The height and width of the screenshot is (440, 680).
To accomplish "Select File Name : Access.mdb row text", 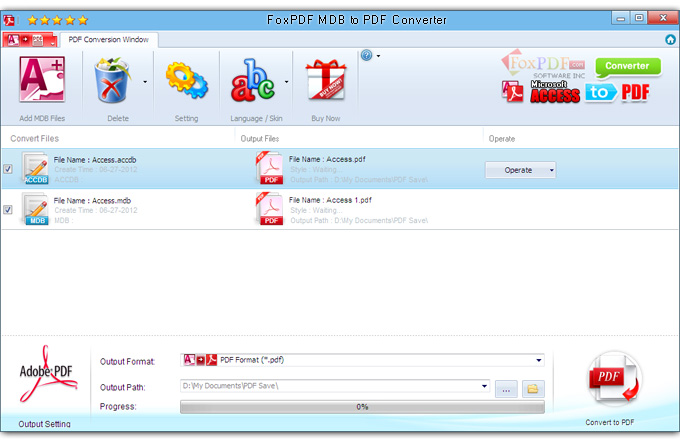I will click(92, 201).
